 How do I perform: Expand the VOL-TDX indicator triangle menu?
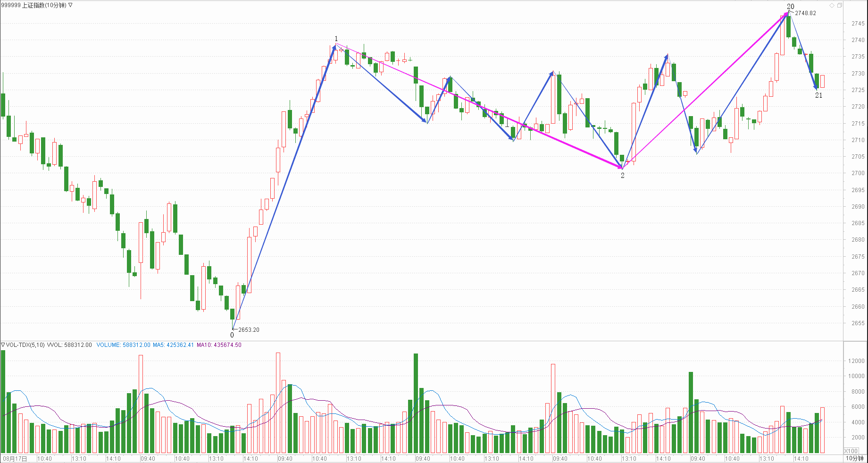click(3, 345)
